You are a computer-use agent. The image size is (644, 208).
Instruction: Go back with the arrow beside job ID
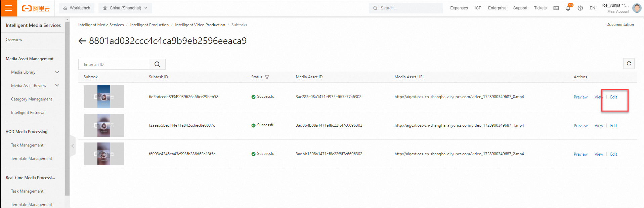[x=82, y=41]
